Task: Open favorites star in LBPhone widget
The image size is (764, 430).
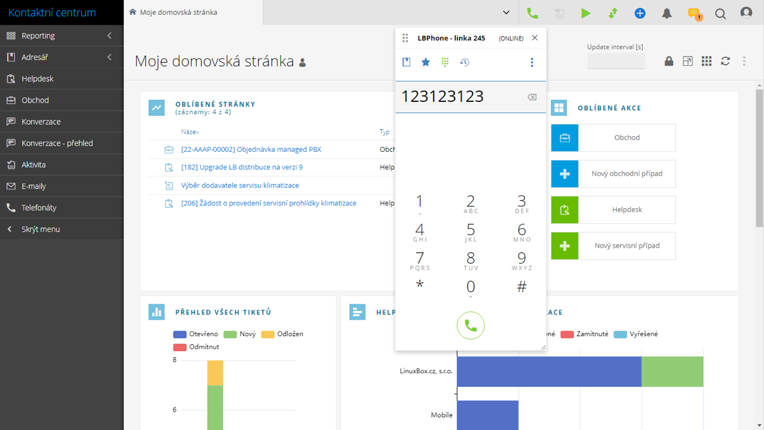Action: (425, 62)
